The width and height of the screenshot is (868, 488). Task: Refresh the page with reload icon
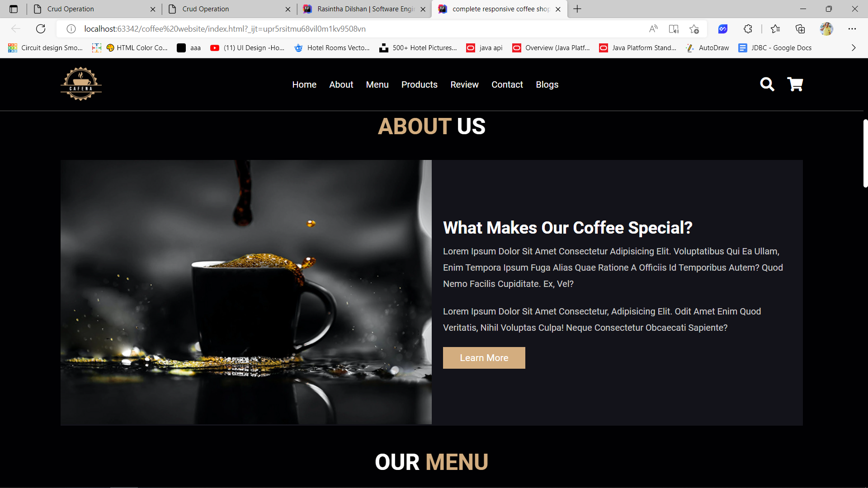(41, 29)
